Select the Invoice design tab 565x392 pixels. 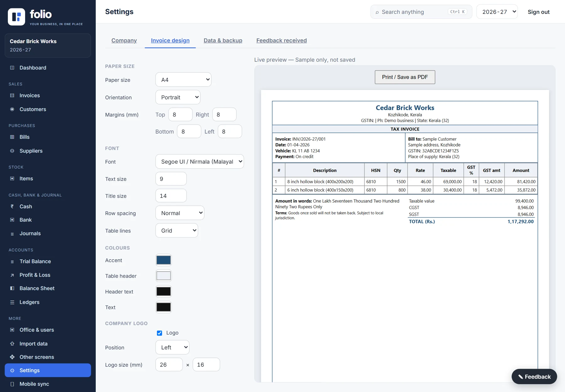coord(170,40)
